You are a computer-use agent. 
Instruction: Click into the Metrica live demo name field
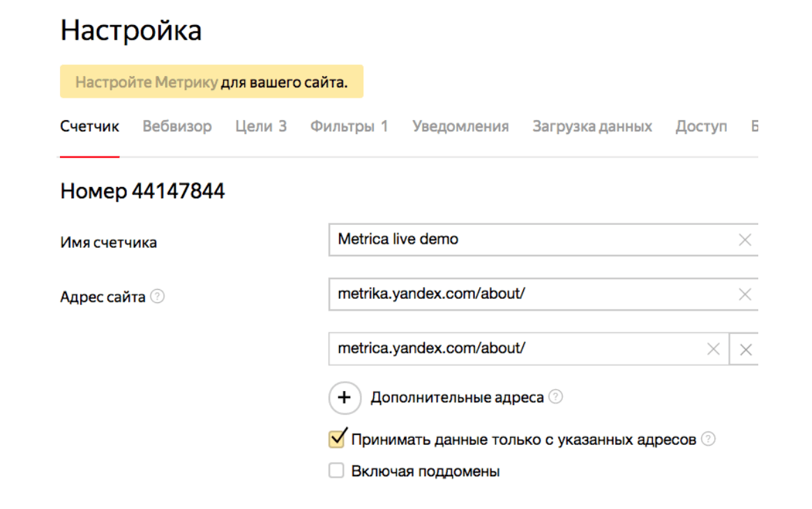[x=530, y=239]
